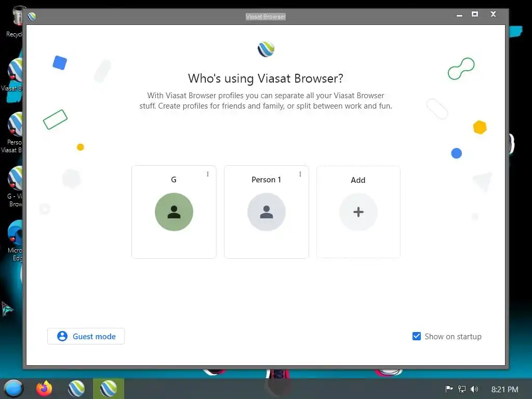Select the G - Viasat Browser desktop shortcut
The width and height of the screenshot is (532, 399).
(14, 187)
